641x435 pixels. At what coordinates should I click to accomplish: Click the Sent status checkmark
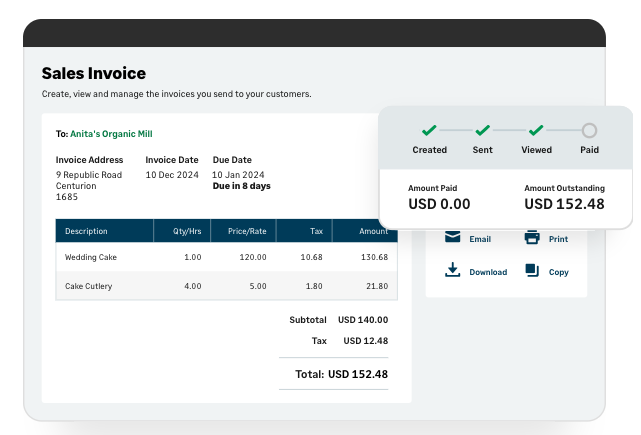pyautogui.click(x=482, y=130)
